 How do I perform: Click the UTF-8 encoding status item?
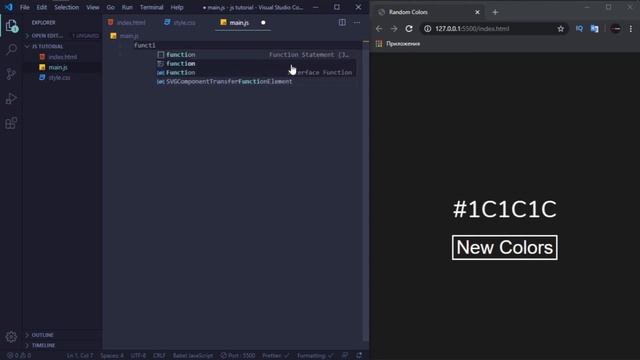click(x=138, y=356)
